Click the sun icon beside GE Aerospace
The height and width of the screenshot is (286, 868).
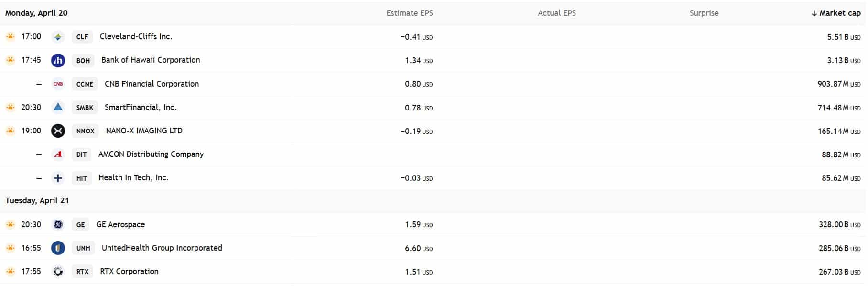[x=10, y=224]
